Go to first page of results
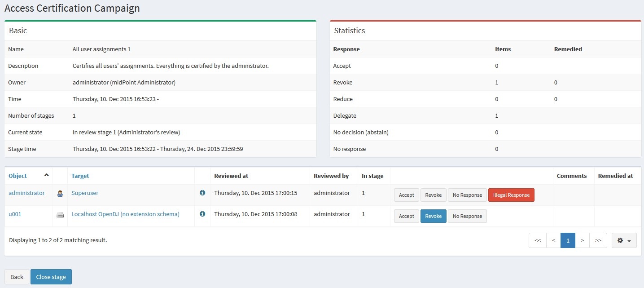Image resolution: width=644 pixels, height=288 pixels. coord(537,240)
